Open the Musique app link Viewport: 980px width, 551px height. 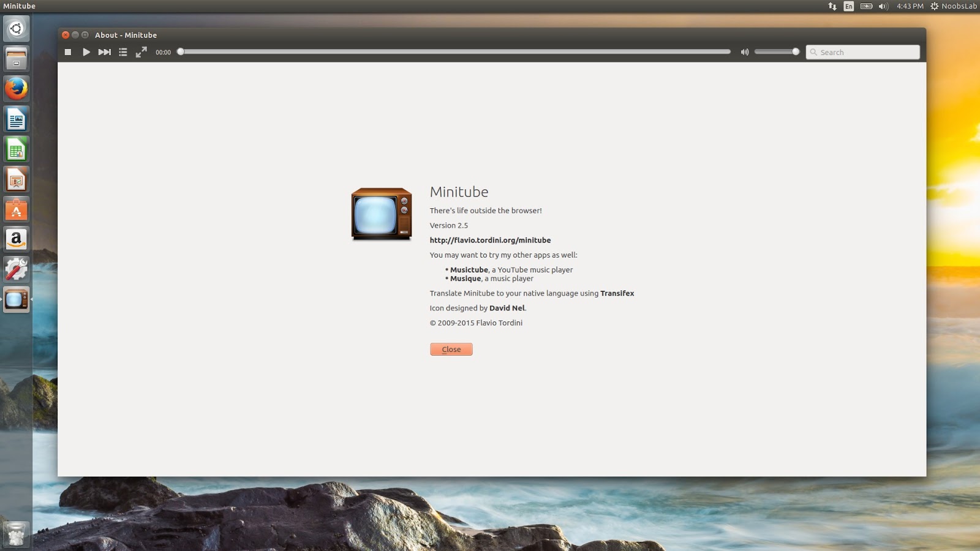[x=466, y=279]
